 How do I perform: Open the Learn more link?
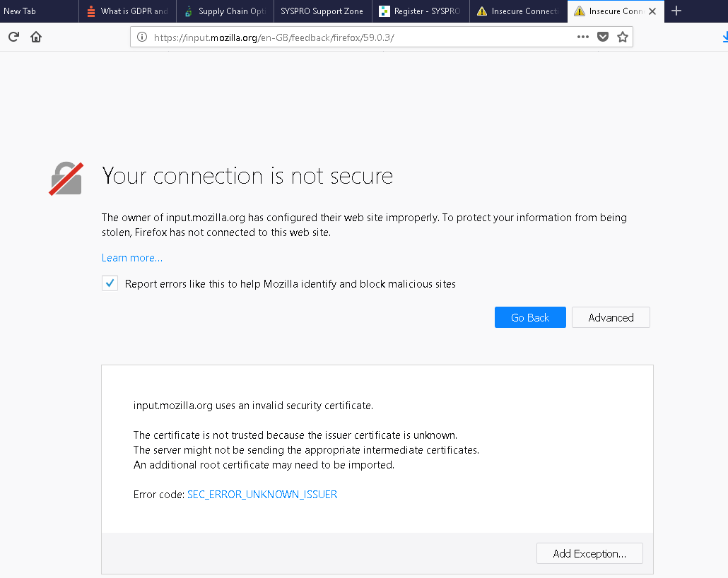tap(132, 258)
